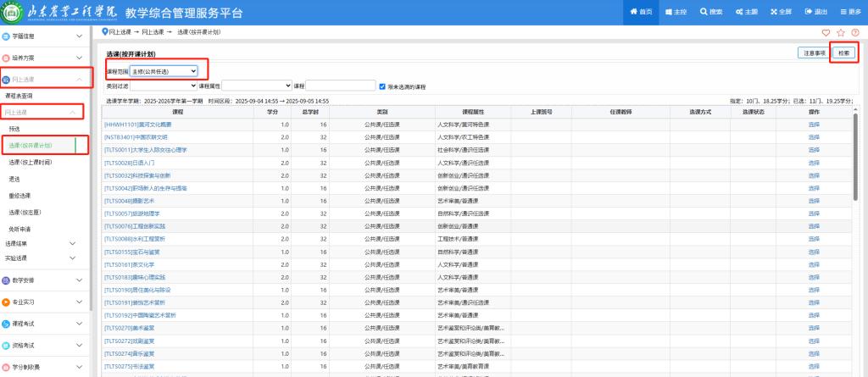
Task: Expand the 课程考试 chevron
Action: point(79,324)
